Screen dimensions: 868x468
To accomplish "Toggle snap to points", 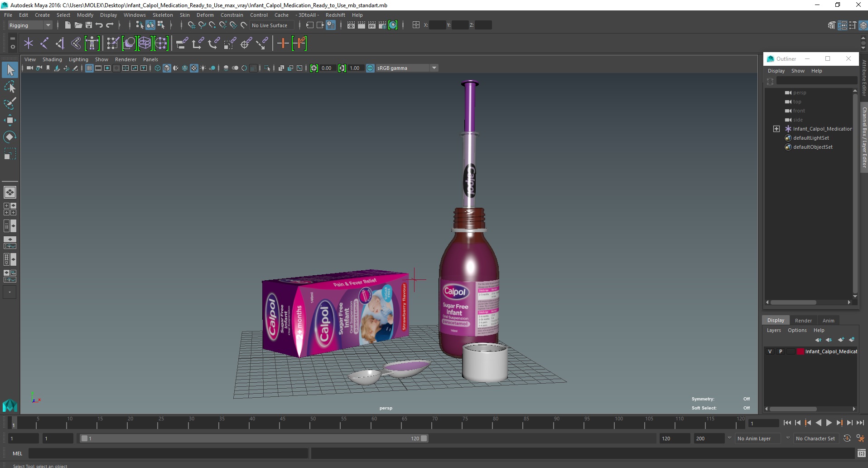I will [212, 25].
